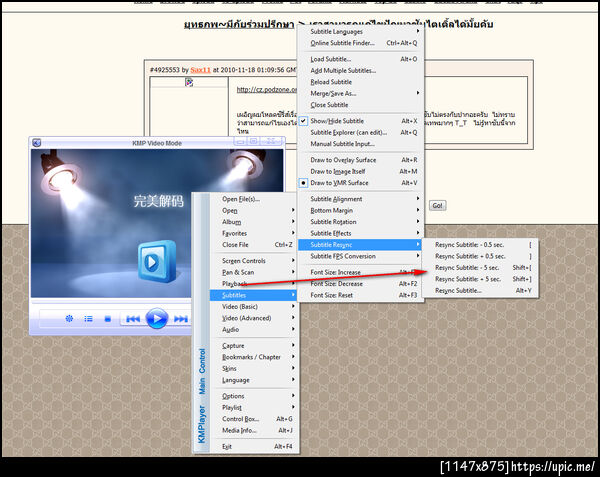Open Bookmarks / Chapter submenu
This screenshot has width=600, height=477.
tap(253, 357)
